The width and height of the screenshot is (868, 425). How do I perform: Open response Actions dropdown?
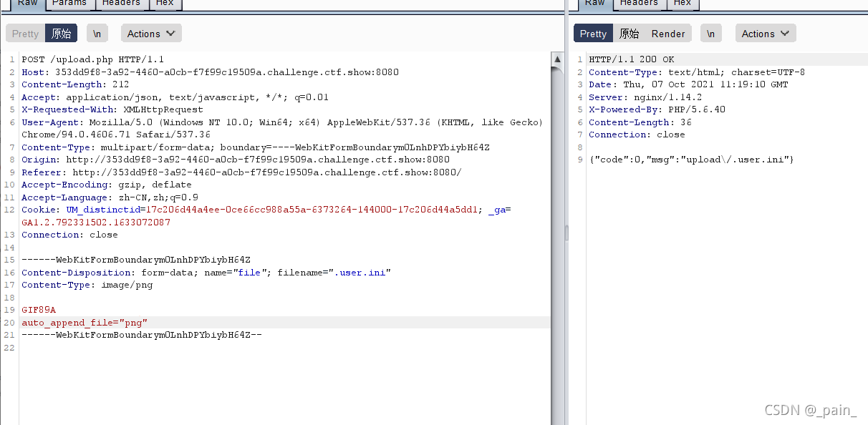pyautogui.click(x=765, y=34)
